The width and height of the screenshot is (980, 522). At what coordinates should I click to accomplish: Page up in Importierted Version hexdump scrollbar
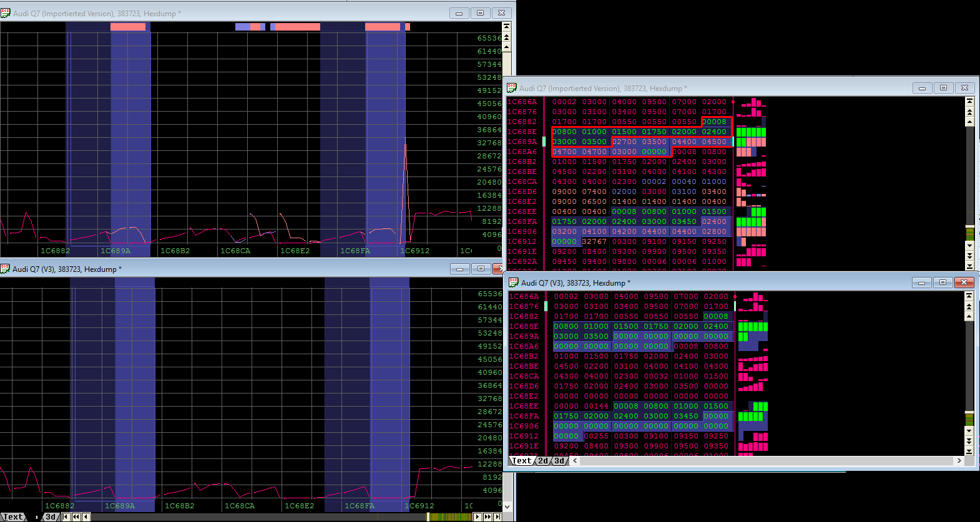pos(969,112)
